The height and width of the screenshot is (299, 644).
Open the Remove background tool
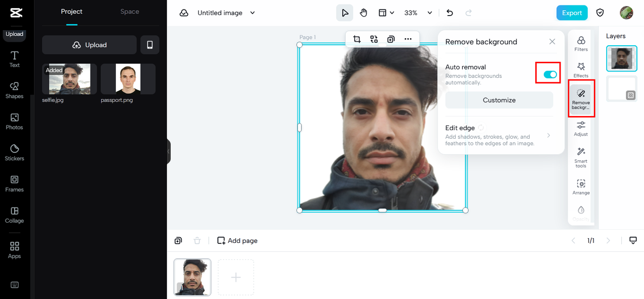(x=581, y=98)
